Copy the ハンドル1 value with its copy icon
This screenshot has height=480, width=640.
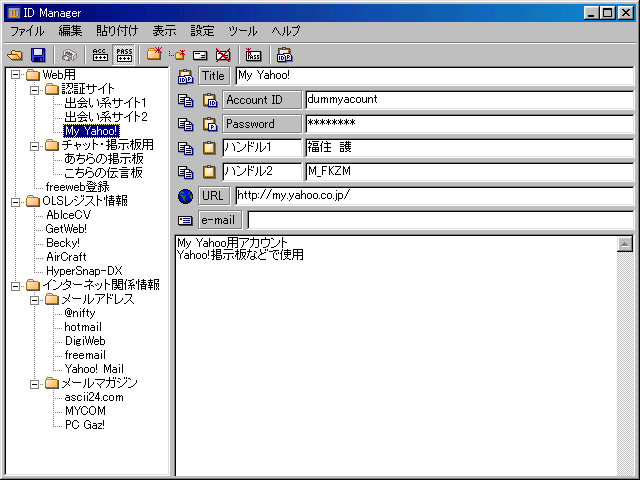click(x=186, y=148)
